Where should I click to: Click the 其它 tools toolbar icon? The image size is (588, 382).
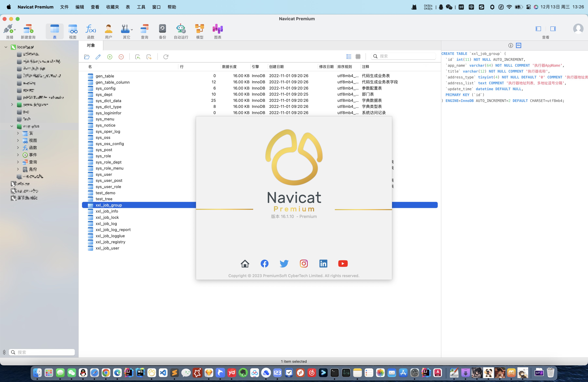pyautogui.click(x=125, y=29)
